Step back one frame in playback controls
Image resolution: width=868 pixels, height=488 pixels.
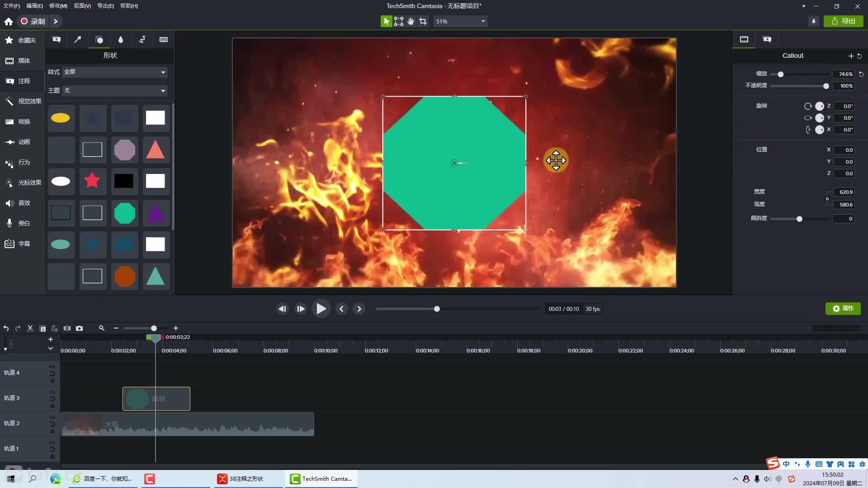pos(283,309)
